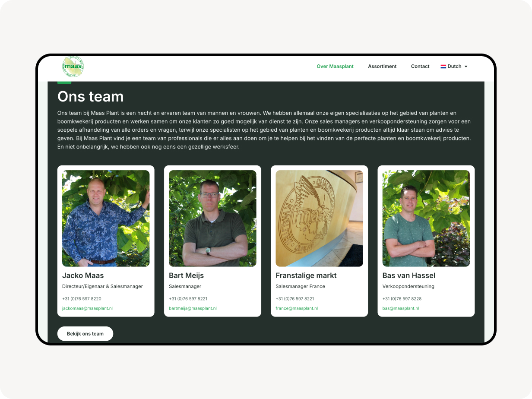
Task: Click the bartmeijs@maasplant.nl email link
Action: coord(193,308)
